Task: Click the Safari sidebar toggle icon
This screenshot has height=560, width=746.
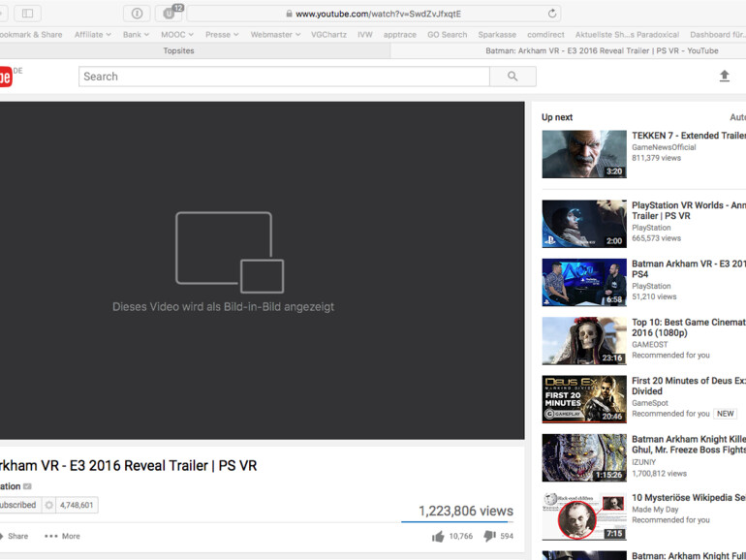Action: click(x=27, y=14)
